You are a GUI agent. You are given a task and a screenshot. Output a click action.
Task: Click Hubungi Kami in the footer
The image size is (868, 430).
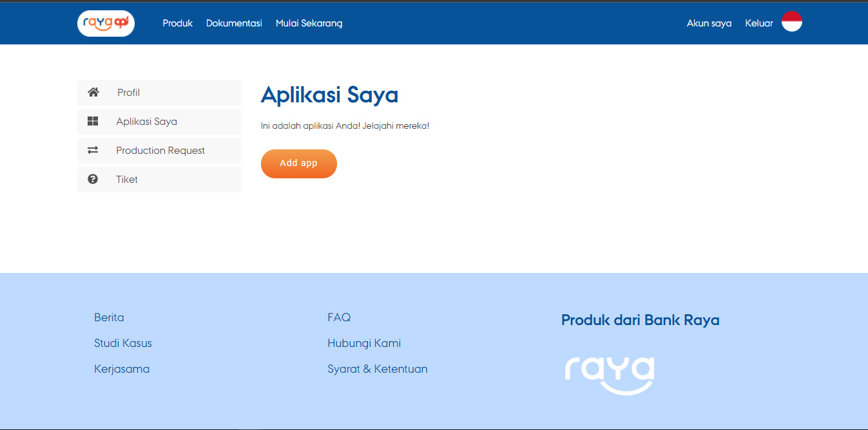(x=364, y=342)
